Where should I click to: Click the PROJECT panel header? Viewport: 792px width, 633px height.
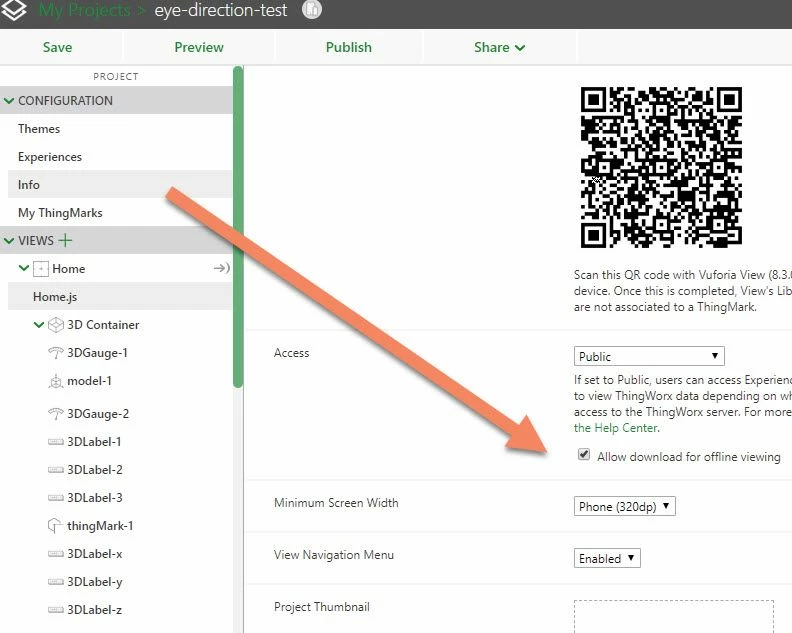(x=116, y=76)
